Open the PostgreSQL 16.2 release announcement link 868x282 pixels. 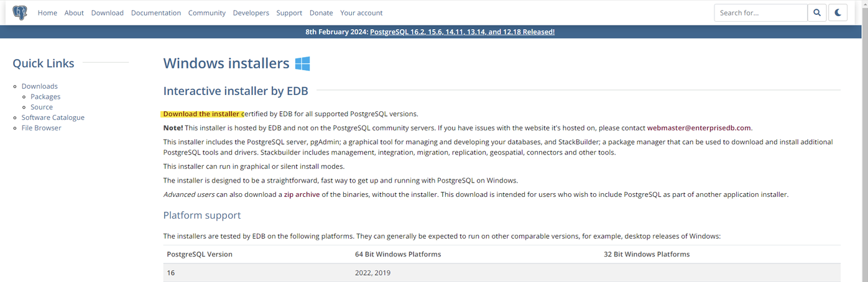pyautogui.click(x=462, y=32)
